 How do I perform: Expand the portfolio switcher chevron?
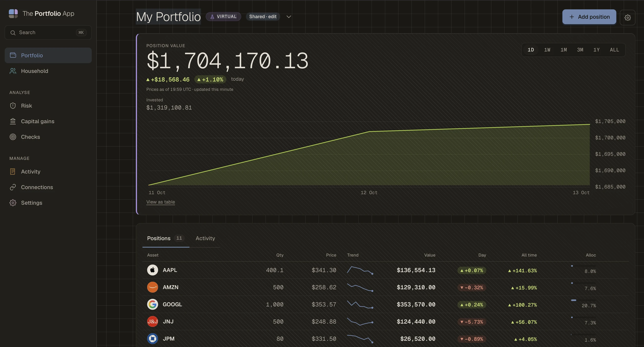tap(289, 17)
